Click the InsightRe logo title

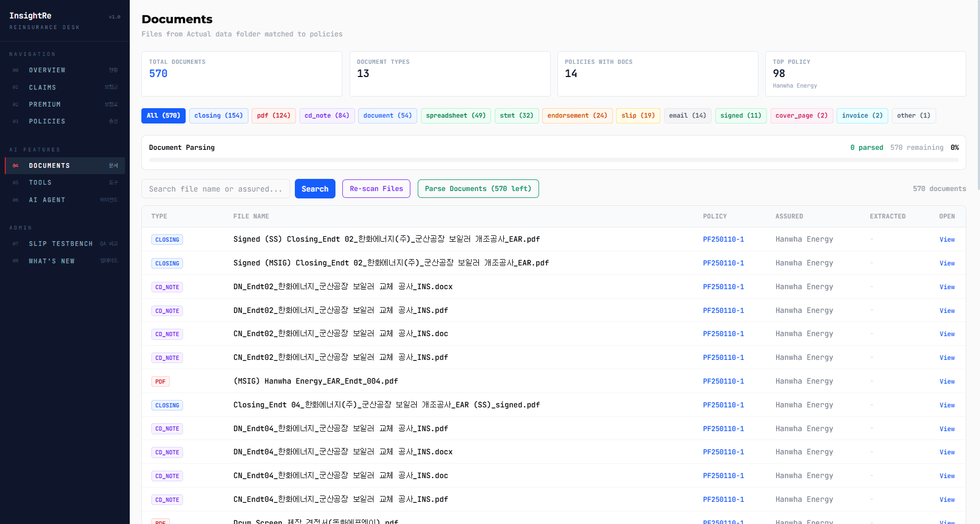coord(30,16)
